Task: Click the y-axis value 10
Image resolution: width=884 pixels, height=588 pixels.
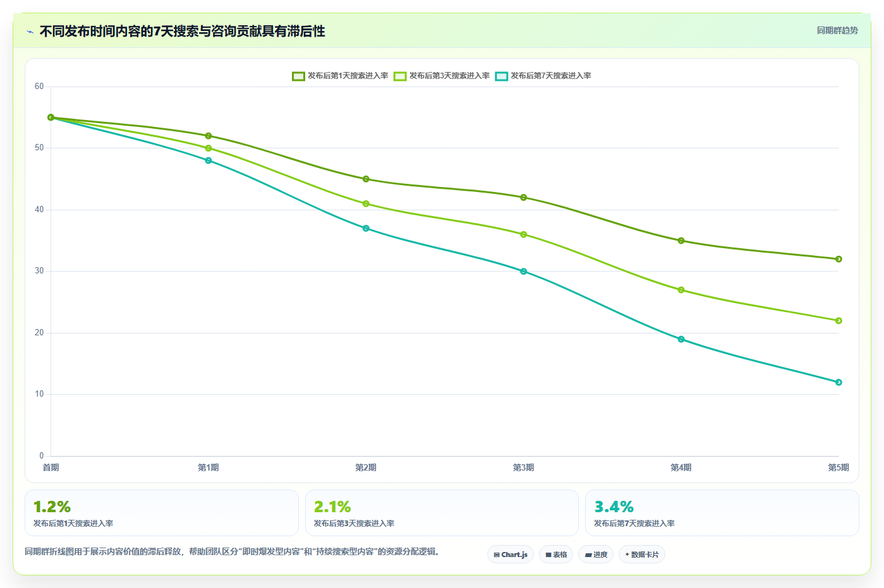Action: [39, 394]
